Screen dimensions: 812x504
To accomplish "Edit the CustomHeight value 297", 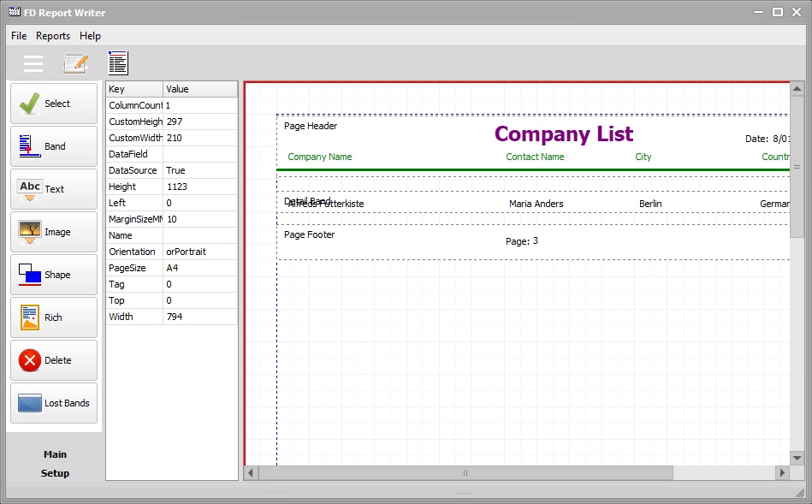I will (x=200, y=122).
